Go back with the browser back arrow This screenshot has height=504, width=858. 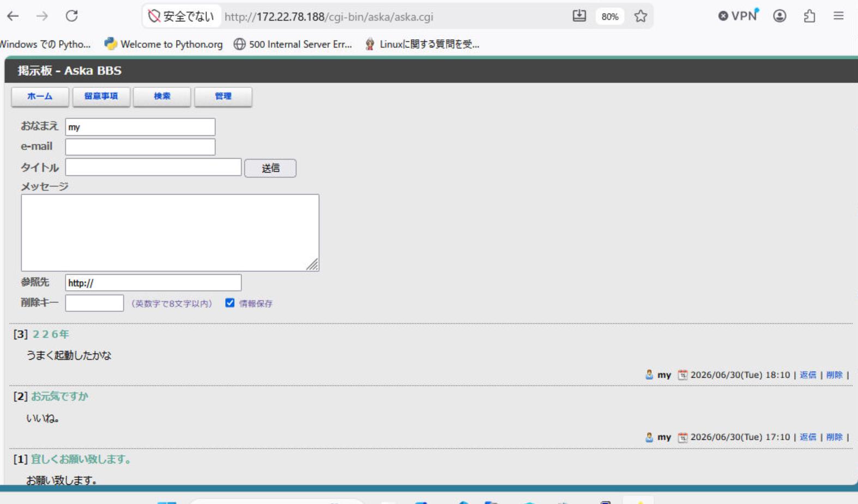pos(13,16)
